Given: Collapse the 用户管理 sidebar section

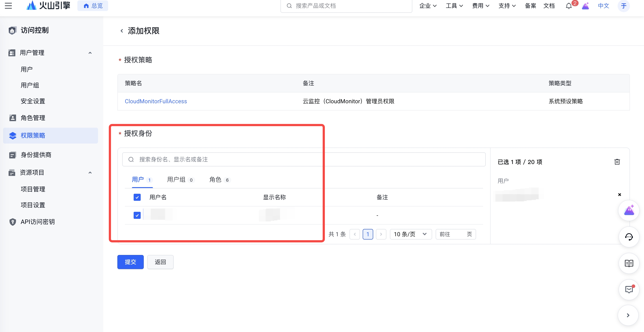Looking at the screenshot, I should coord(90,53).
